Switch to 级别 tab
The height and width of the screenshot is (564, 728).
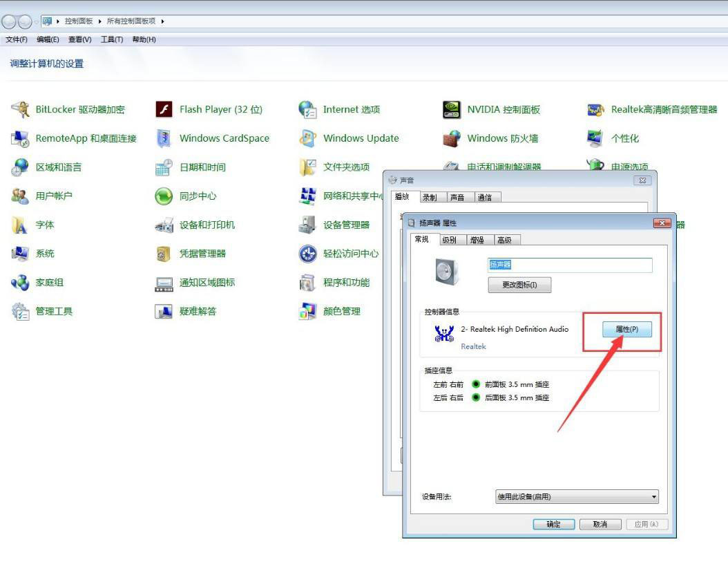tap(449, 240)
